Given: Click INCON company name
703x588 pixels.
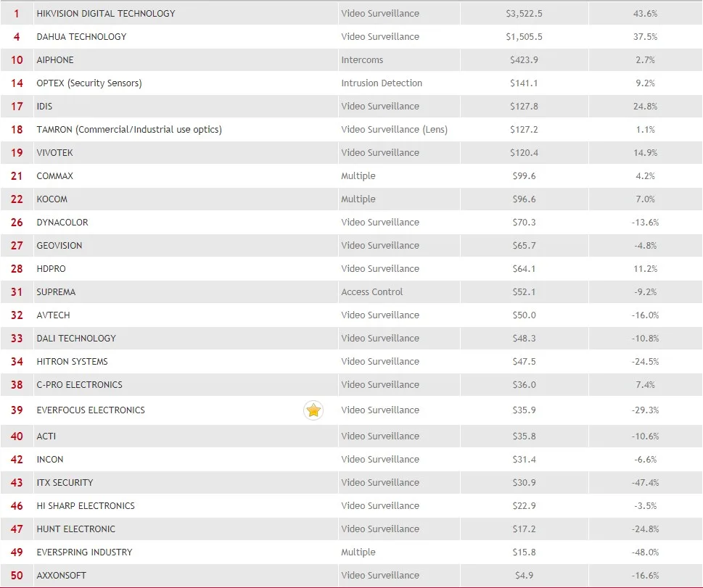Looking at the screenshot, I should (x=50, y=460).
